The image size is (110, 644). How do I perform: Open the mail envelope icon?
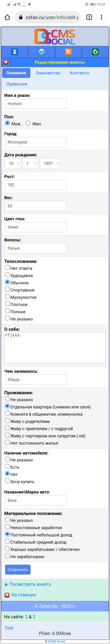click(41, 52)
